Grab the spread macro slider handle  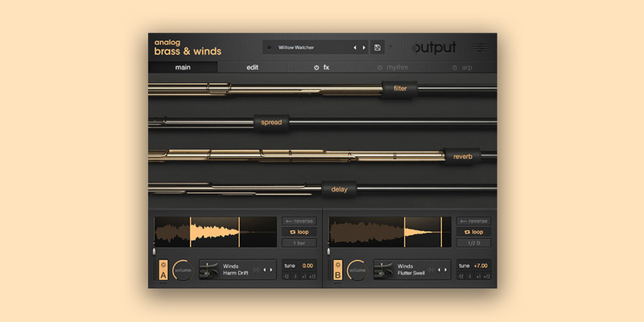point(271,122)
